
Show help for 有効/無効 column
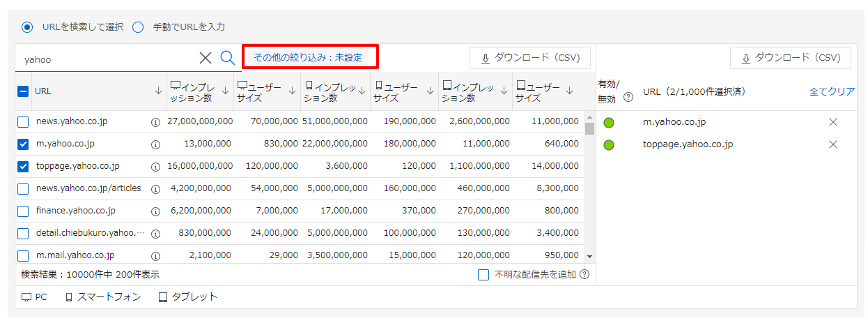(x=628, y=98)
